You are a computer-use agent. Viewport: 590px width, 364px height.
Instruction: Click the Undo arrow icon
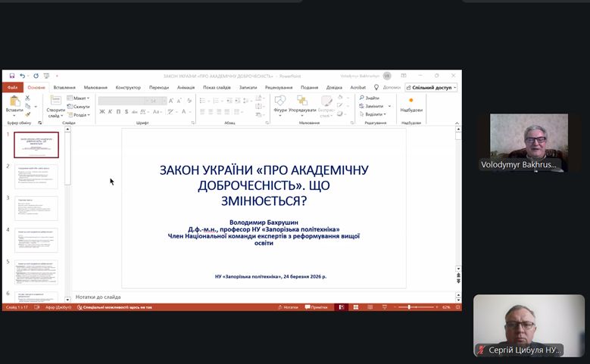pos(22,76)
